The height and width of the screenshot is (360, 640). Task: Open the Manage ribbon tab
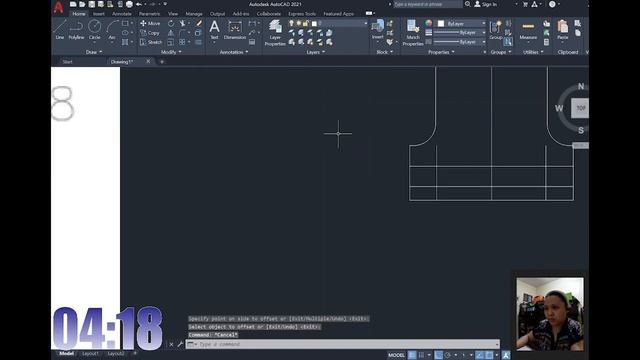pyautogui.click(x=194, y=14)
